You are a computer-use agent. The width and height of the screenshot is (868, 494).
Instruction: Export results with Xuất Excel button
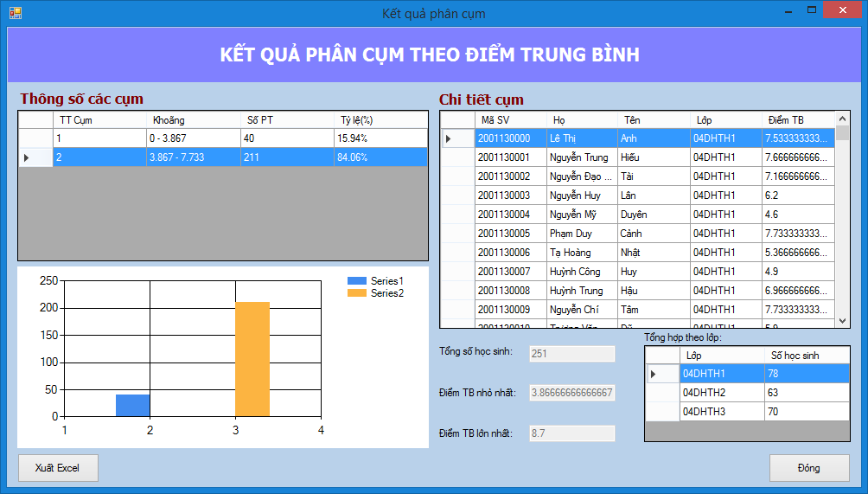pos(58,468)
